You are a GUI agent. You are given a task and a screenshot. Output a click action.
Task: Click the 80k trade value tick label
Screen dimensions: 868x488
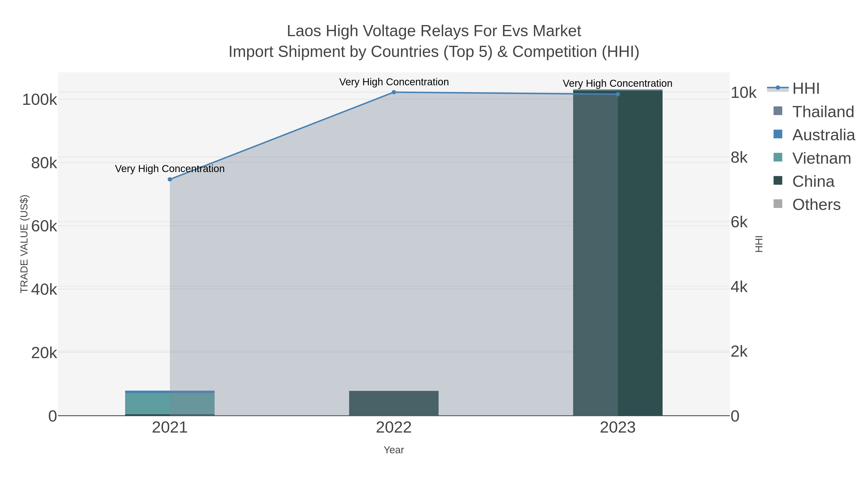(44, 163)
